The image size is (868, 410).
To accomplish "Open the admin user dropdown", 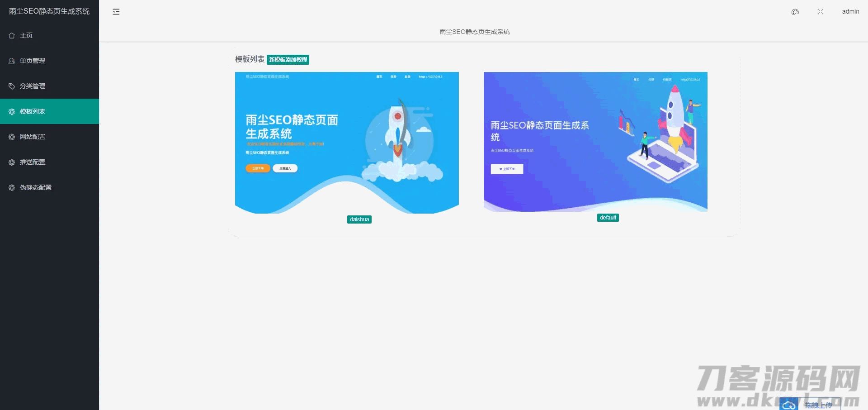I will [x=850, y=12].
